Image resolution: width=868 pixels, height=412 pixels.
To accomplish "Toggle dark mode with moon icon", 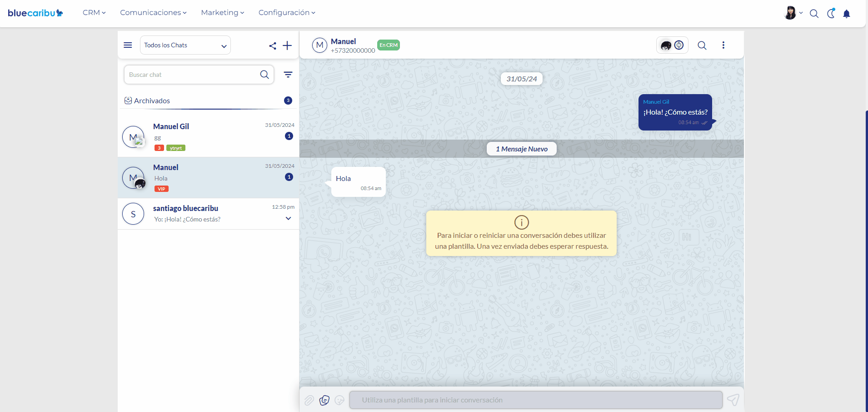I will coord(831,14).
